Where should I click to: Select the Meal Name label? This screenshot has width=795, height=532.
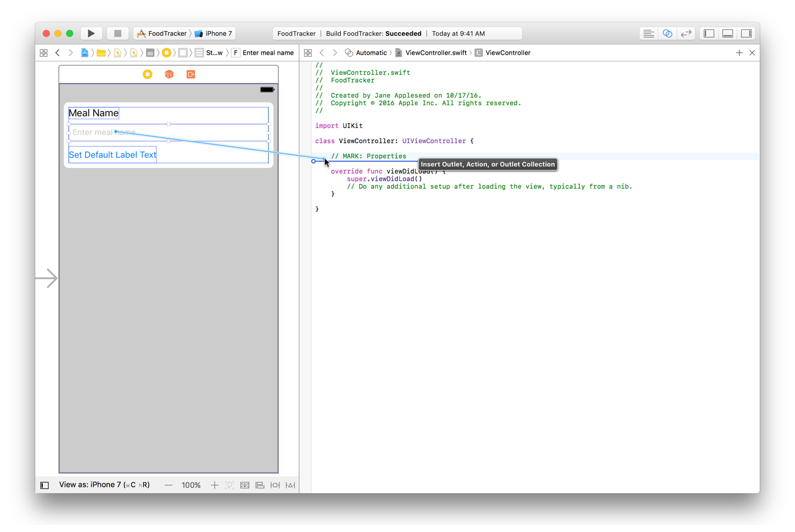click(x=94, y=113)
